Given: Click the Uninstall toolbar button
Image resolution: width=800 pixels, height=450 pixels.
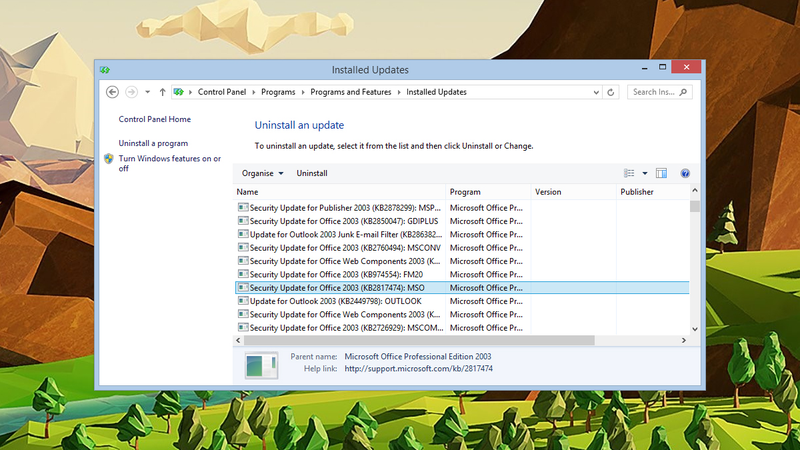Looking at the screenshot, I should pyautogui.click(x=312, y=173).
